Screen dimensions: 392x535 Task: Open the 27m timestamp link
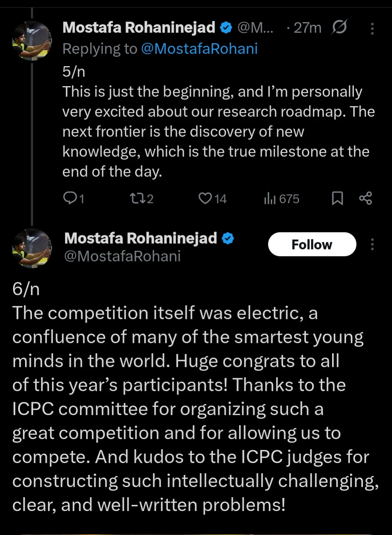307,28
